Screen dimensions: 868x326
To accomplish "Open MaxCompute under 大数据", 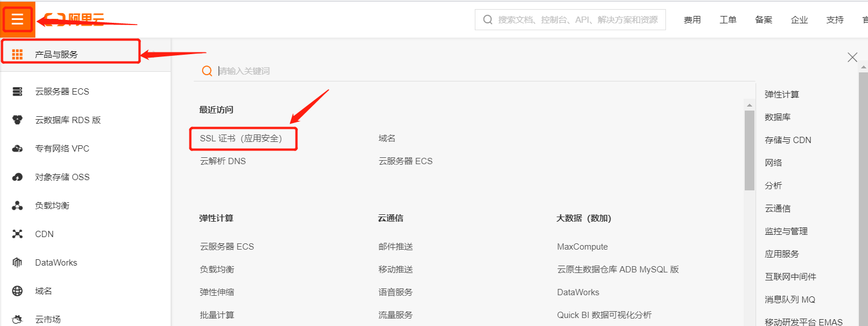I will pos(582,247).
